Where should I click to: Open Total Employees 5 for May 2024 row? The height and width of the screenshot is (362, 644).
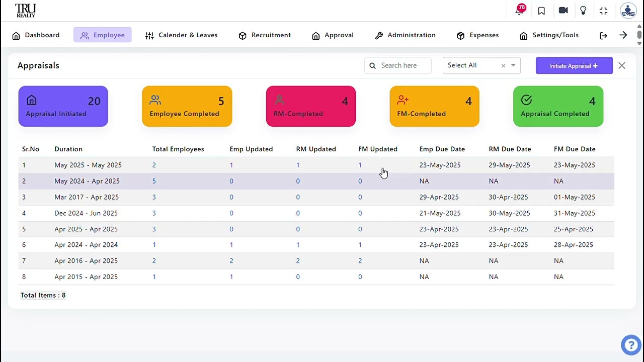[x=154, y=181]
